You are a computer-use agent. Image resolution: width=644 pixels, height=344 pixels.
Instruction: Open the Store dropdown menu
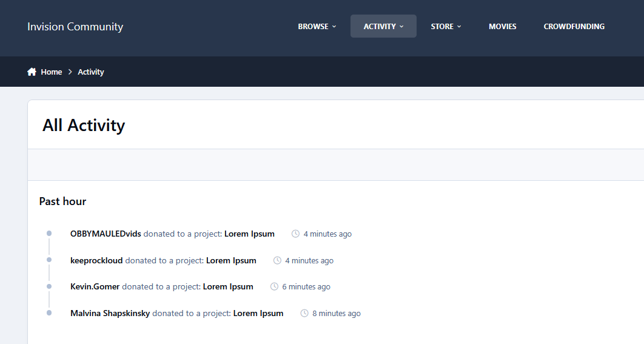(446, 26)
